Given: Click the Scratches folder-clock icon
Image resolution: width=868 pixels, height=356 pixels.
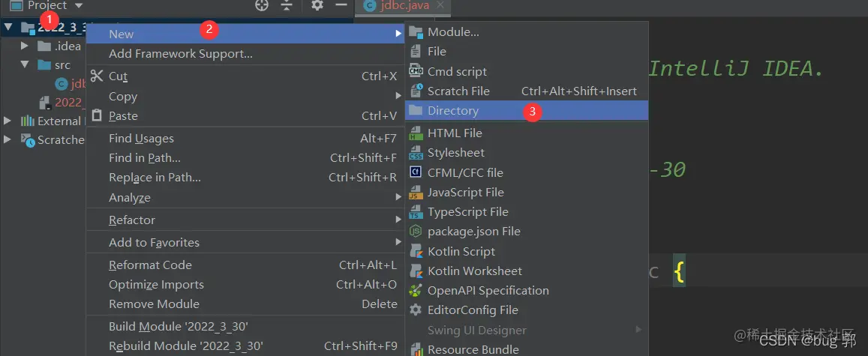Looking at the screenshot, I should (28, 139).
